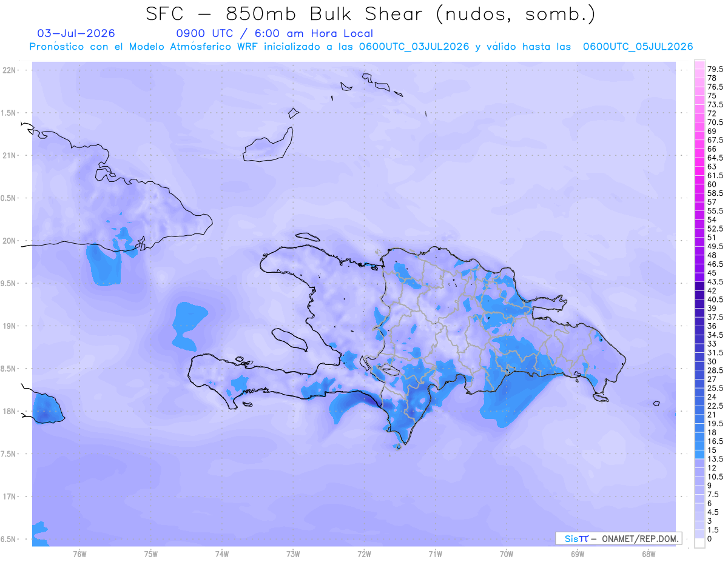Click the '24' legend value
The height and width of the screenshot is (562, 728).
(712, 396)
